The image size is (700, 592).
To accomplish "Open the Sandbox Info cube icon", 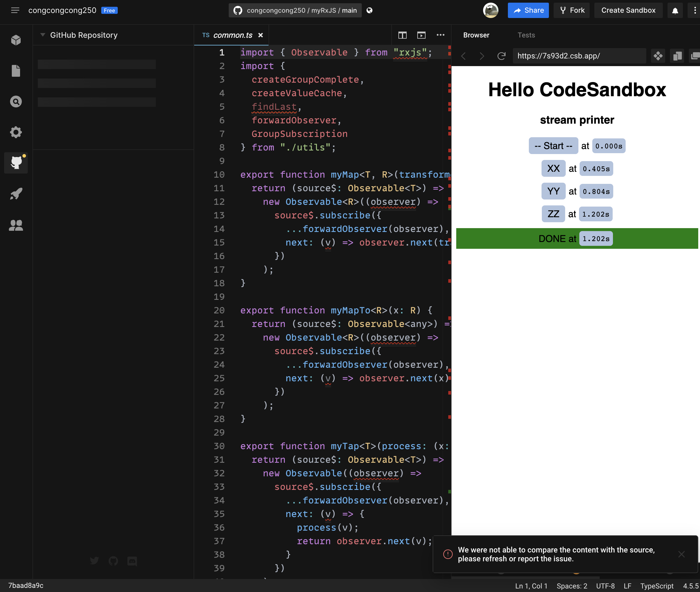I will [x=16, y=40].
